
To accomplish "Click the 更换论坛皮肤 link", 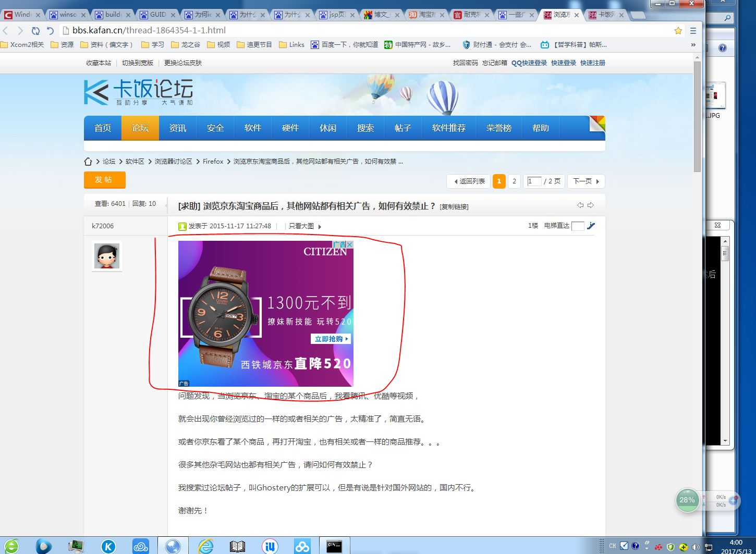I will point(183,63).
